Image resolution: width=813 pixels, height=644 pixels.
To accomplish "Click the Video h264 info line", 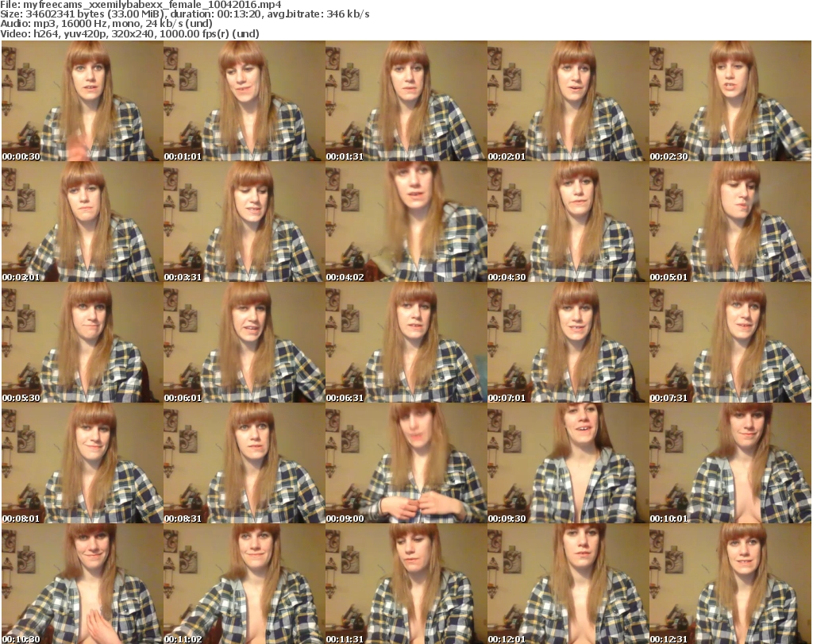I will pyautogui.click(x=129, y=33).
